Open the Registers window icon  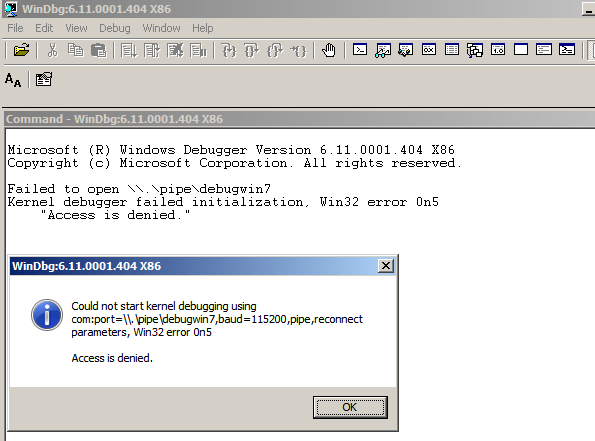(x=429, y=50)
